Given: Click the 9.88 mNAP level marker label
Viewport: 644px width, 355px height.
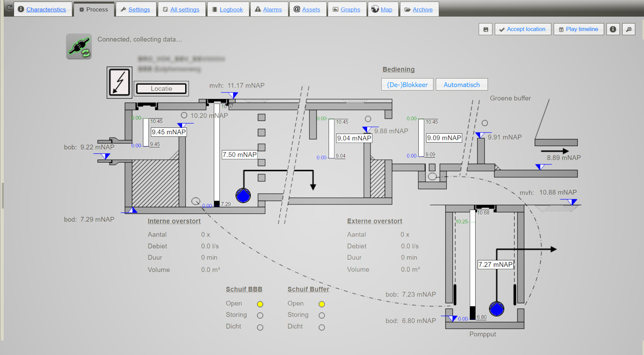Looking at the screenshot, I should (391, 131).
